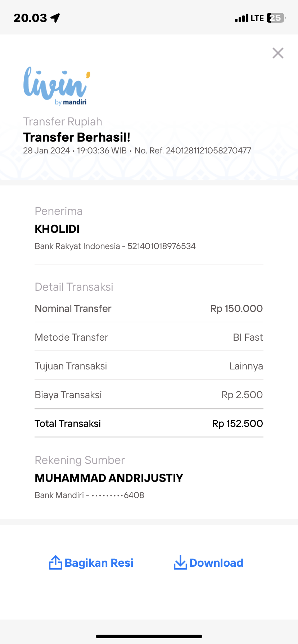This screenshot has width=298, height=644.
Task: Tap the Nominal Transfer Rp 150.000 row
Action: [x=149, y=308]
